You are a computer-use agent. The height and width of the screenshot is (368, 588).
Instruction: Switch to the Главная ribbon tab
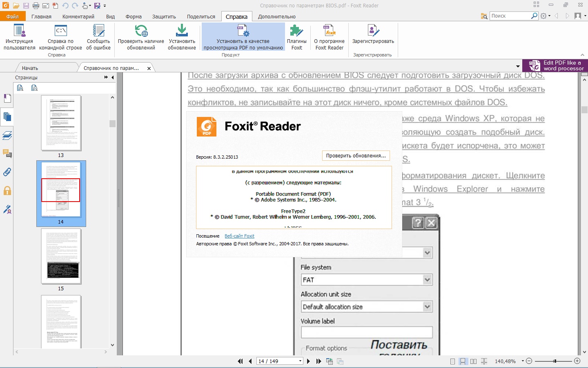41,16
